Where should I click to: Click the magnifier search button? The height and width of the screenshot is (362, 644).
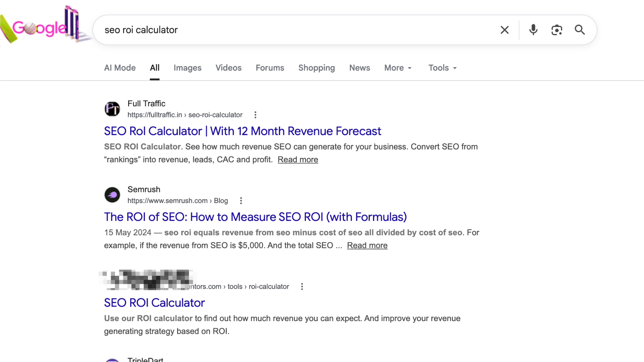pyautogui.click(x=580, y=30)
